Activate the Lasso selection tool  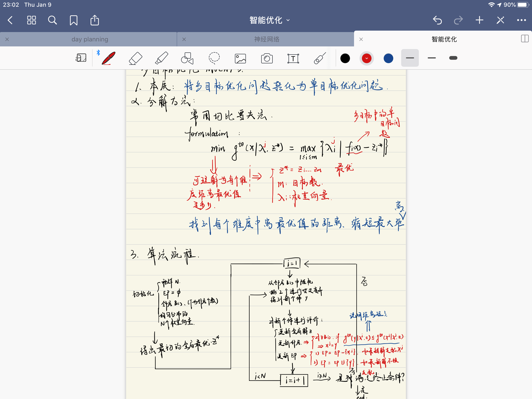(214, 58)
